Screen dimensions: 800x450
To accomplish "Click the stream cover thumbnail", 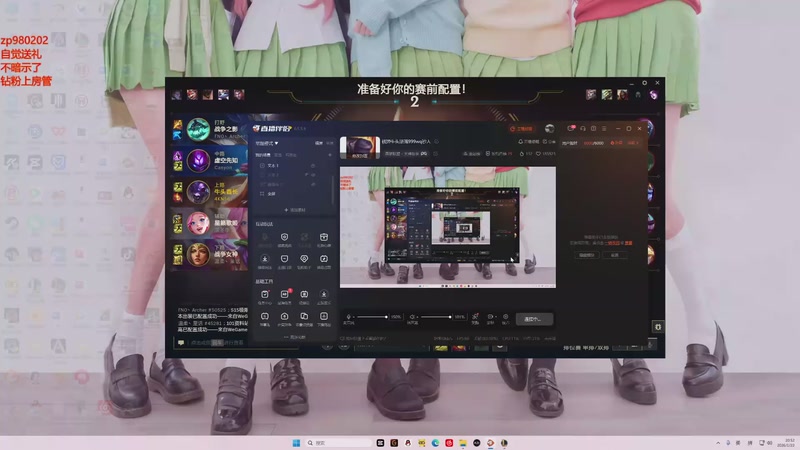I will pos(360,147).
